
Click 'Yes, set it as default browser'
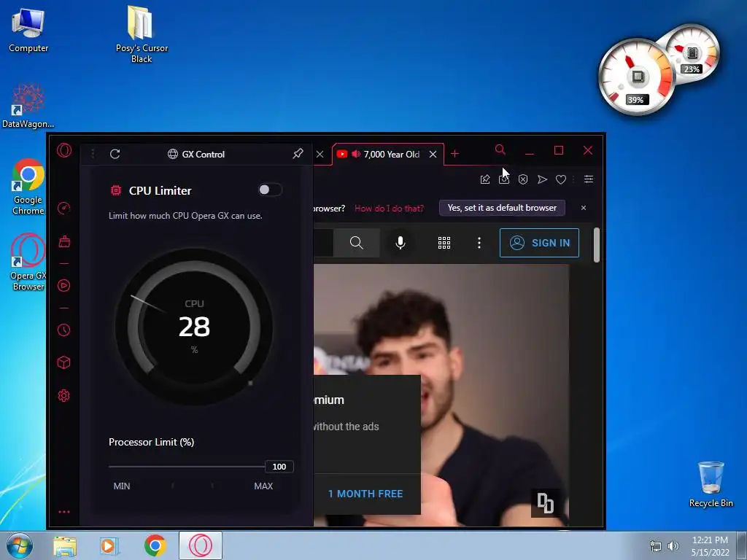click(x=502, y=208)
